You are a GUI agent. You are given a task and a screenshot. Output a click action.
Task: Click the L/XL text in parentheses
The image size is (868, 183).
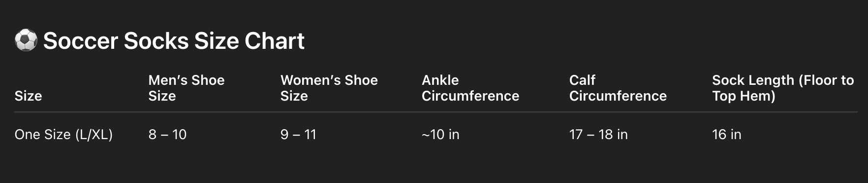point(94,135)
